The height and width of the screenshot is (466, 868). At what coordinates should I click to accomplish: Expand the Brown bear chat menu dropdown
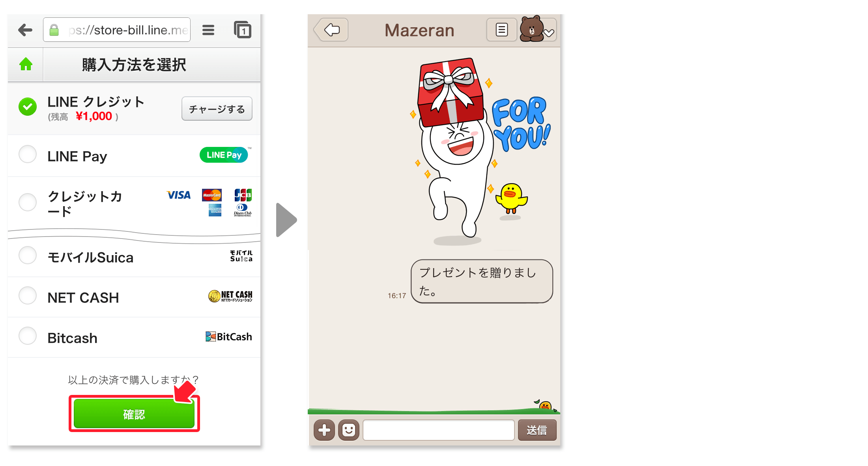tap(538, 29)
